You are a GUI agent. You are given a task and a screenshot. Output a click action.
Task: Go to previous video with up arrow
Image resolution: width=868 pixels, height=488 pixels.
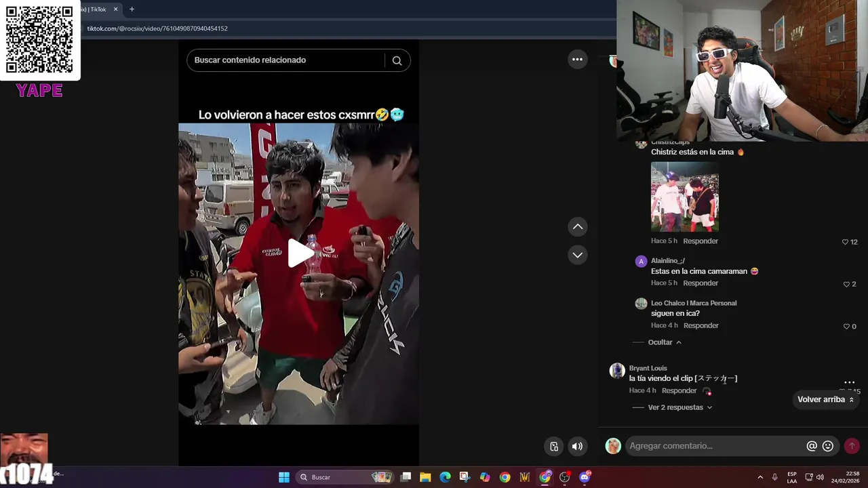pos(577,227)
